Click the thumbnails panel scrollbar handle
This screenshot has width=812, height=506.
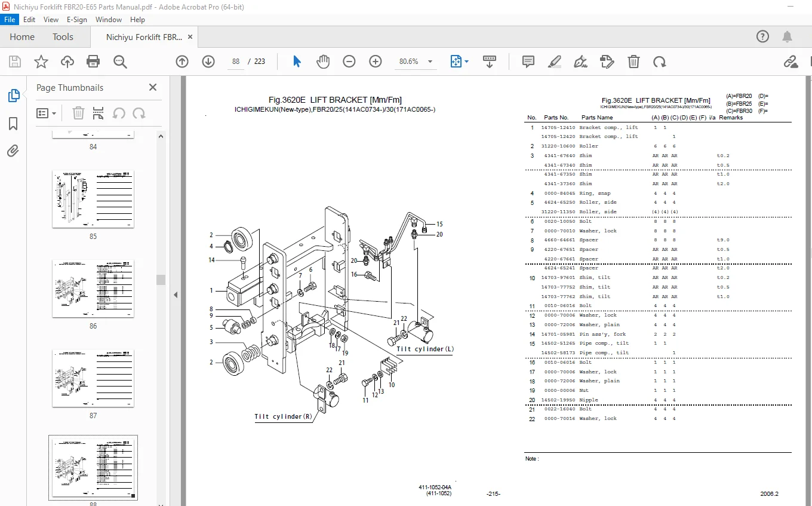(161, 280)
